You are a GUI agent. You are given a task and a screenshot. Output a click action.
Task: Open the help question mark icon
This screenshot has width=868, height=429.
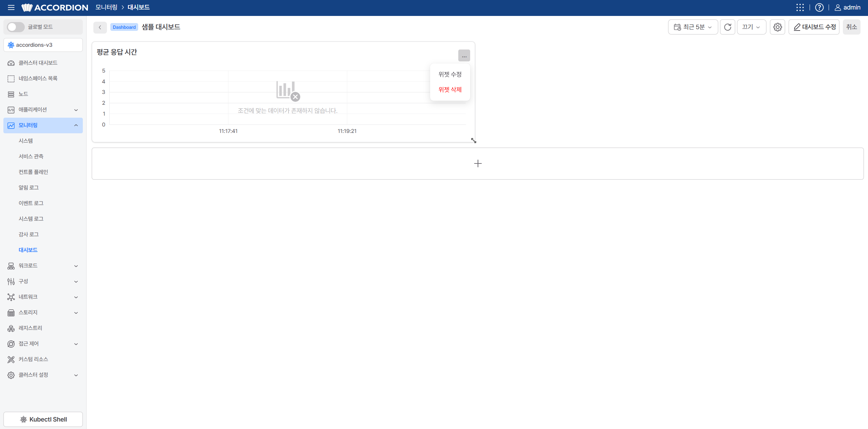pos(819,7)
